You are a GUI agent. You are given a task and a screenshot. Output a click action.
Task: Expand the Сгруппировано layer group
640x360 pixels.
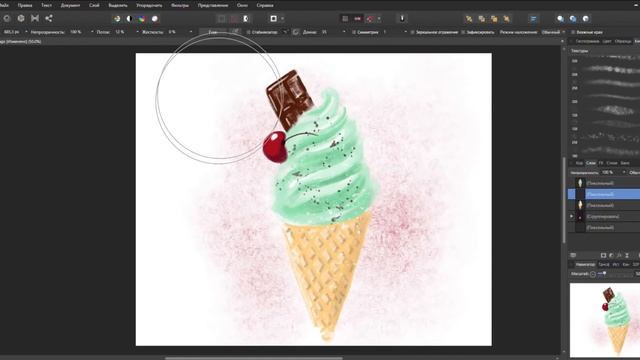[572, 216]
